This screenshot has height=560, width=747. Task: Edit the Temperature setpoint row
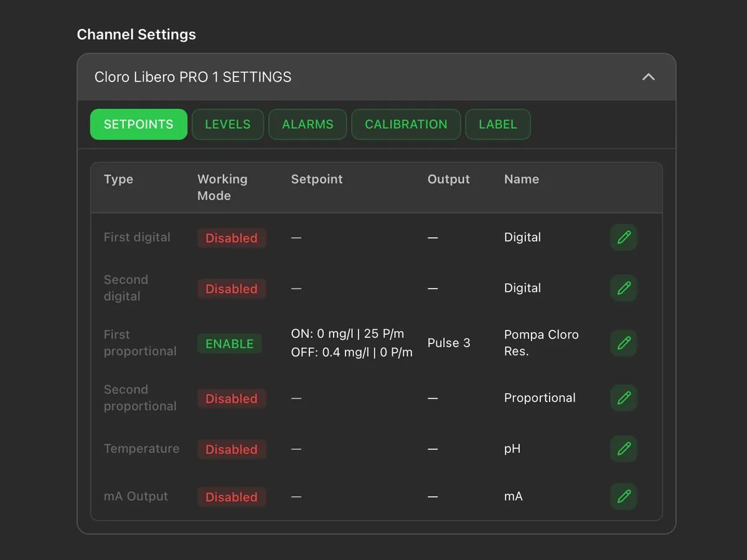click(x=624, y=449)
